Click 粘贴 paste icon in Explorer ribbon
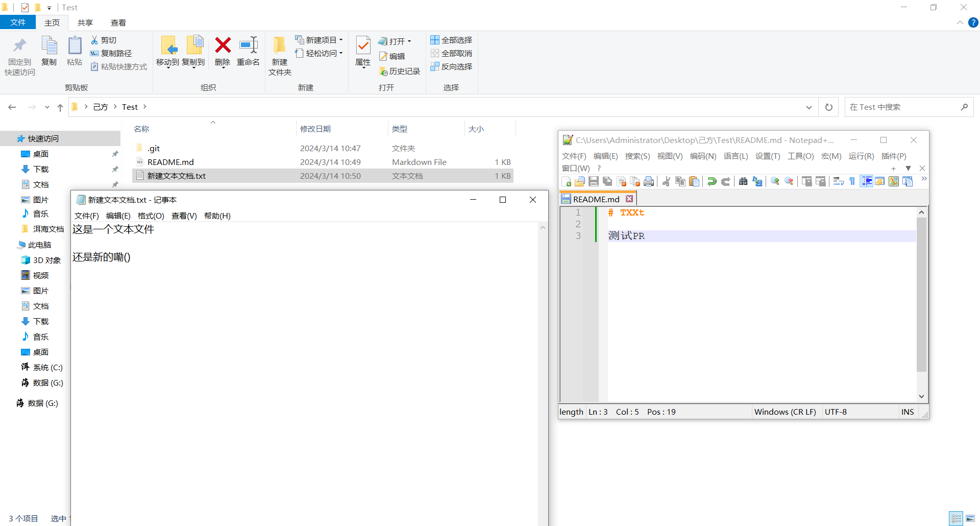 pos(75,45)
